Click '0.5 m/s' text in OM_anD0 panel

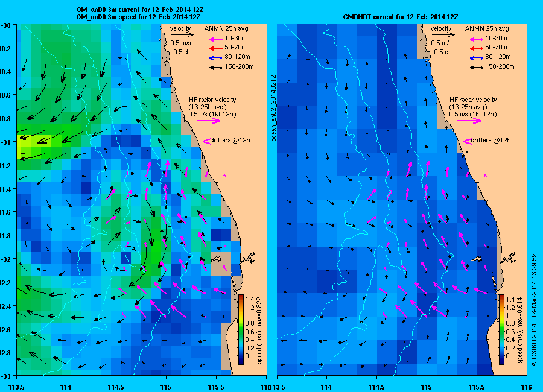tap(181, 43)
